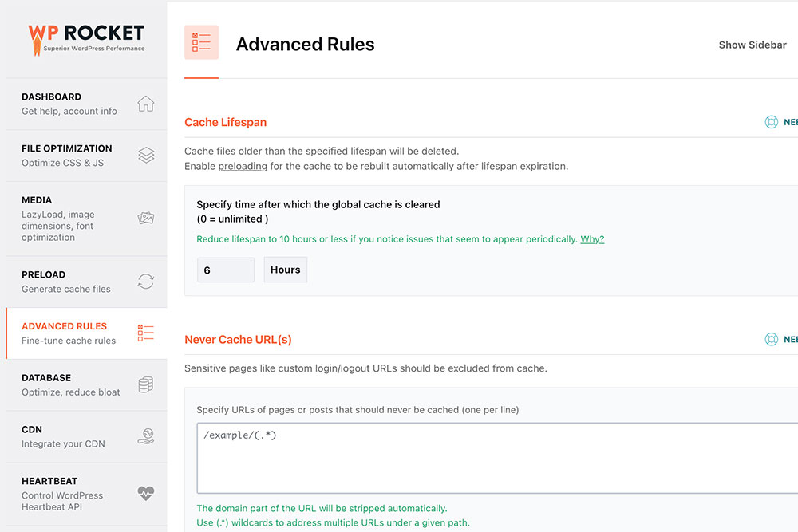Click the Advanced Rules list icon in sidebar

pos(145,333)
